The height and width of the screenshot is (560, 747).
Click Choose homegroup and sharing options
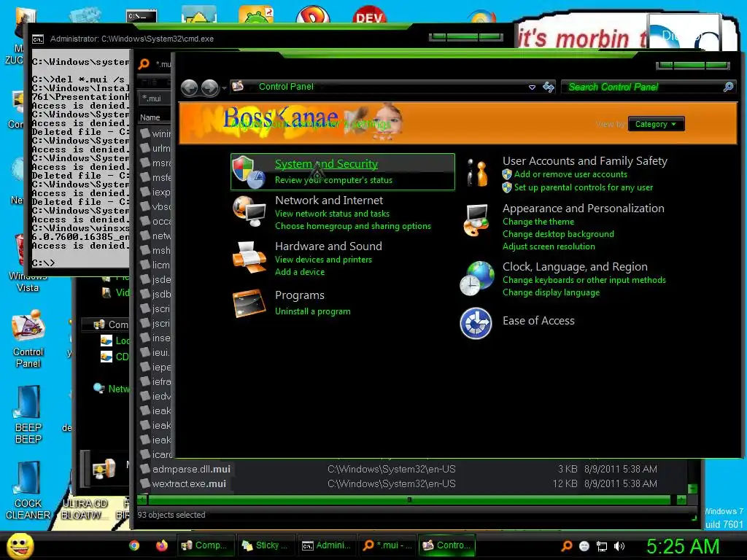[353, 226]
